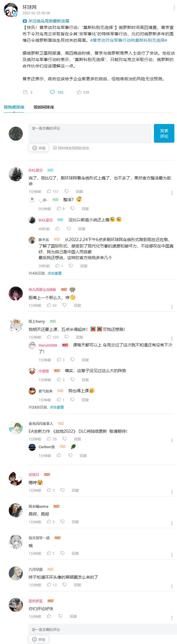Dislike DXL星空's top comment
177x644 pixels.
[x=67, y=191]
